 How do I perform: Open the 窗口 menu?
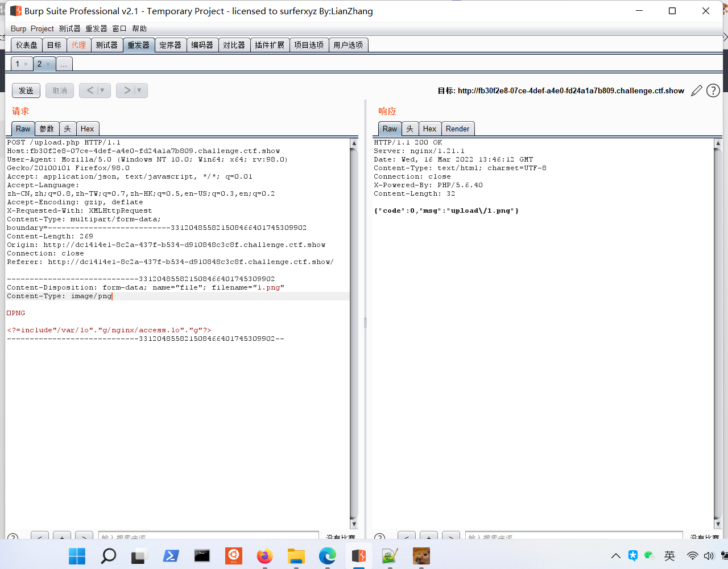point(119,28)
